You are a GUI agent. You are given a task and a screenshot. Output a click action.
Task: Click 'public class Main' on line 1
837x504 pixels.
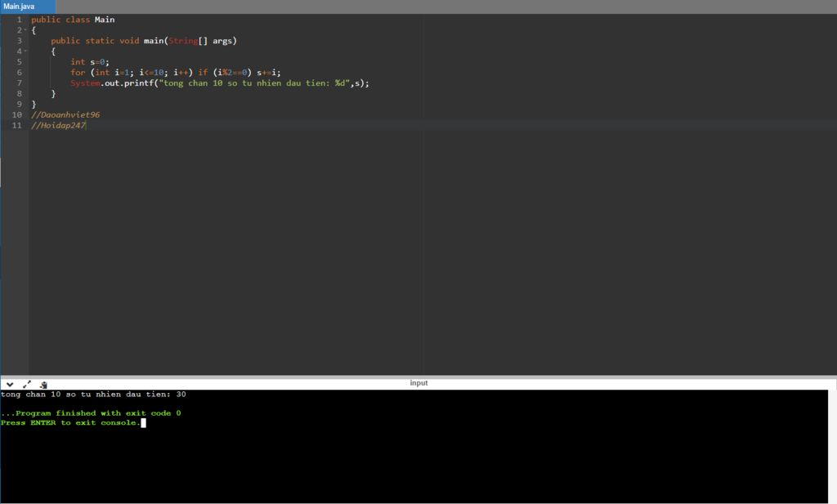(73, 20)
